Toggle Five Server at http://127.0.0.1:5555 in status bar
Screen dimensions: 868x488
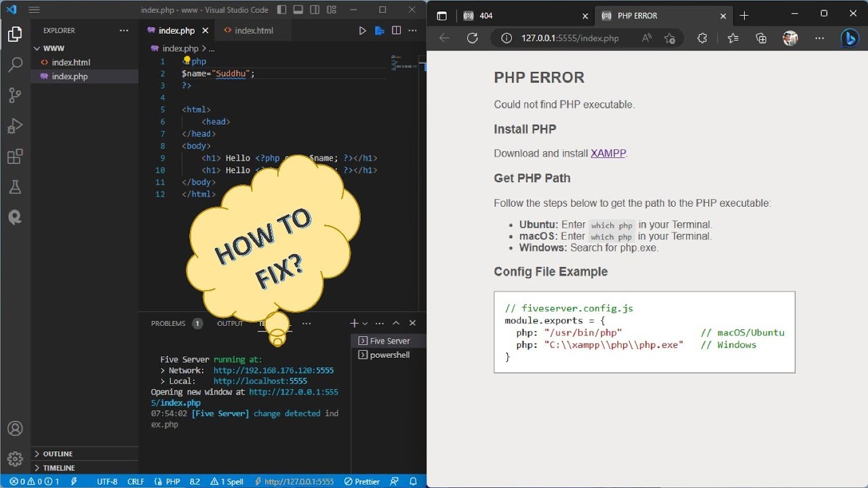pos(294,481)
